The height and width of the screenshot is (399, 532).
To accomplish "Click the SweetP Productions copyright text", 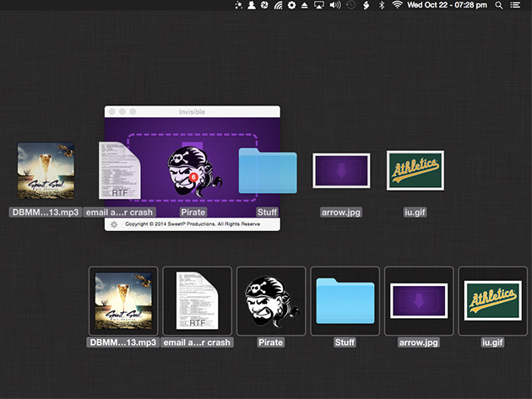I will (191, 224).
